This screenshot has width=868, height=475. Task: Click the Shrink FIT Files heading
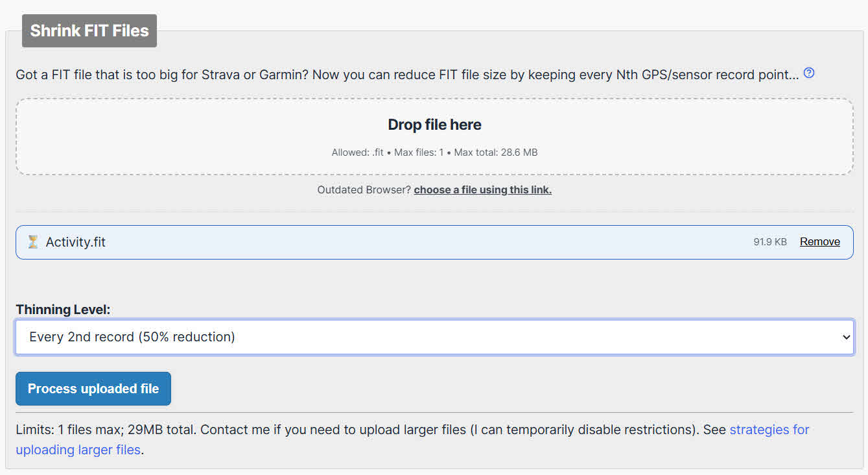89,30
